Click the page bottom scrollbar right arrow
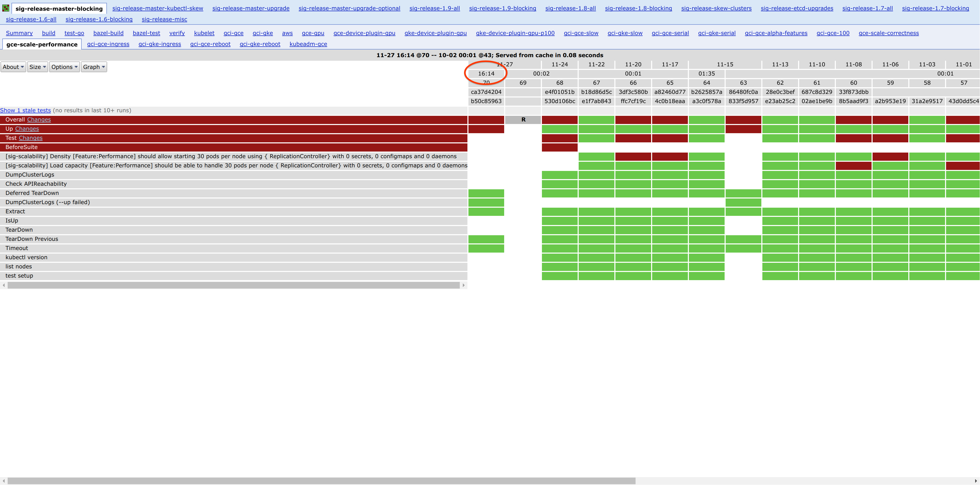 tap(976, 481)
